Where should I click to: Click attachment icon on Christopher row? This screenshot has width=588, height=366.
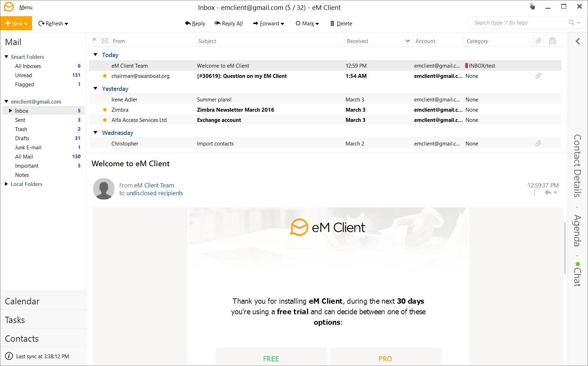(538, 143)
